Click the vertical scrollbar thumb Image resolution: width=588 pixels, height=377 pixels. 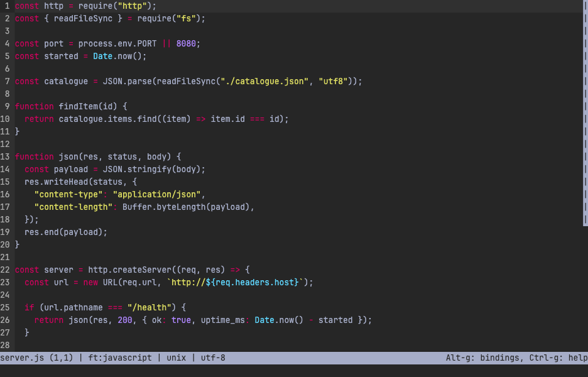pyautogui.click(x=585, y=113)
